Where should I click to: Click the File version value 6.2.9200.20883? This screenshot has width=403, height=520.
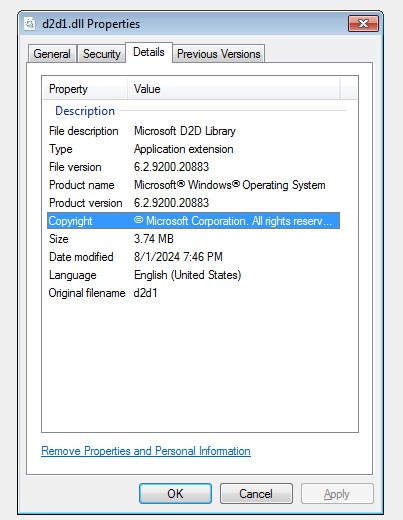coord(171,167)
